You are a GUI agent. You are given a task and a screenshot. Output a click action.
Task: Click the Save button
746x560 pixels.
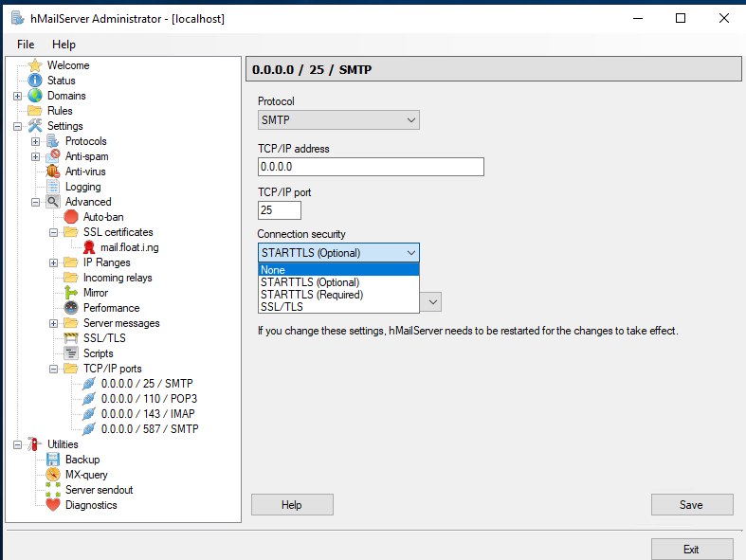pos(692,505)
